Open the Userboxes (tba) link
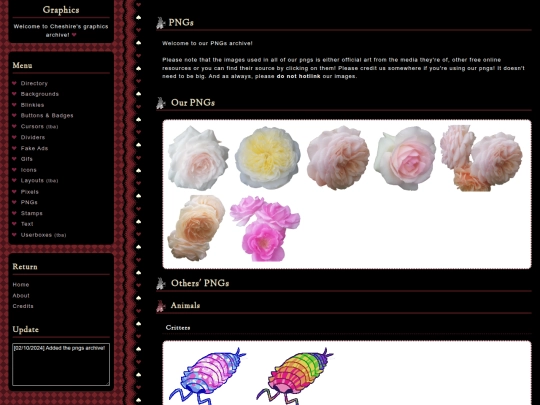Viewport: 540px width, 405px height. click(x=43, y=235)
